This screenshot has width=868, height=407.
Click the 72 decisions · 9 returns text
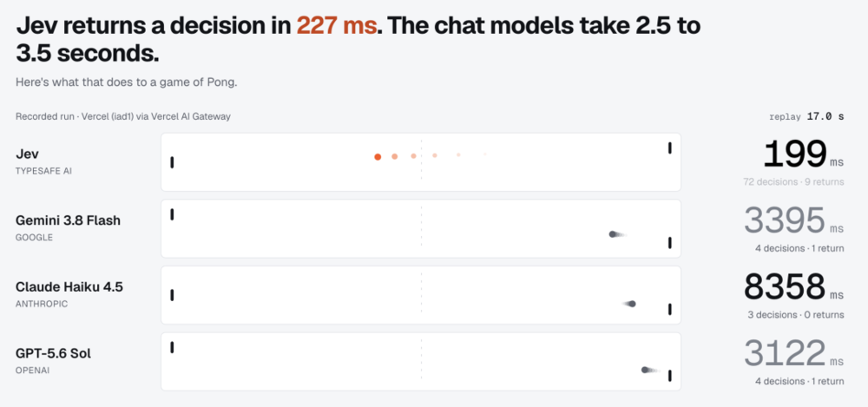click(794, 181)
